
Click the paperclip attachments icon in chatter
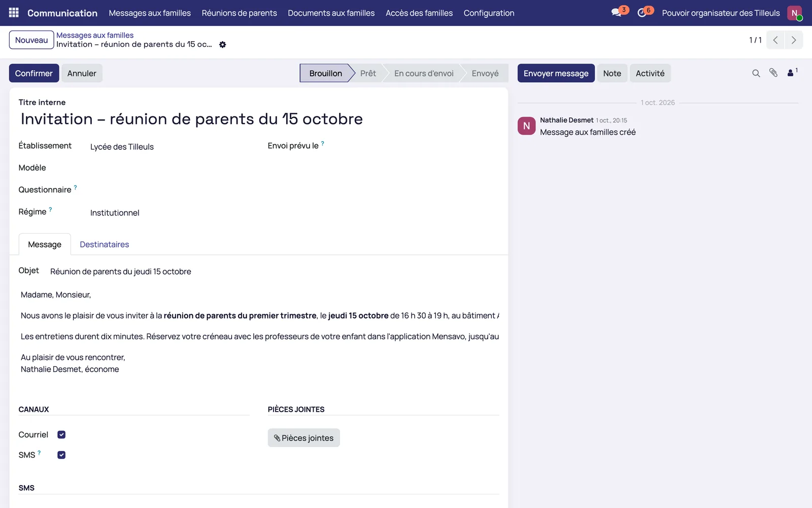(773, 73)
